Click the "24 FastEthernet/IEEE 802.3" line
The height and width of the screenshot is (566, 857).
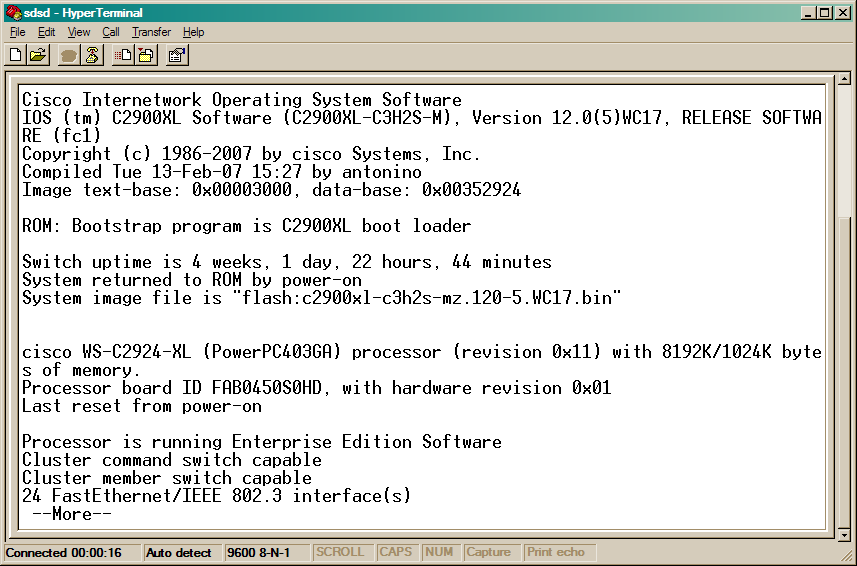tap(216, 496)
